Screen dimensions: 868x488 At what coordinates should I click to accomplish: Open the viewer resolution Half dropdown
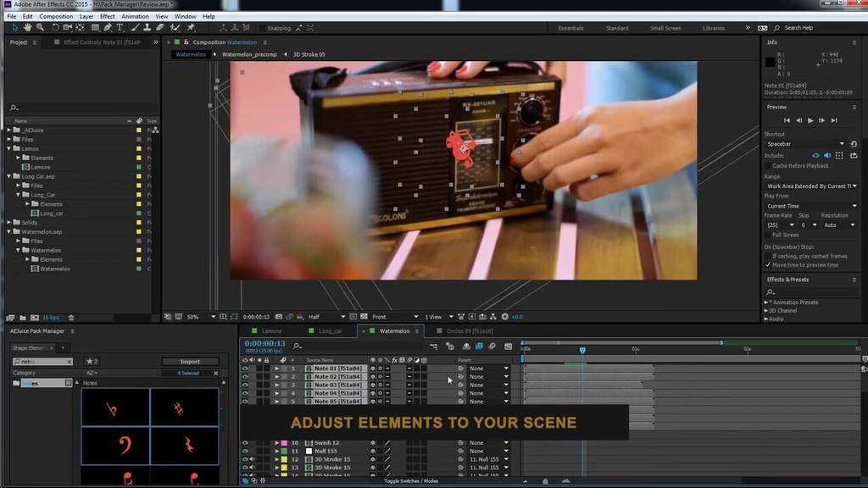tap(326, 317)
